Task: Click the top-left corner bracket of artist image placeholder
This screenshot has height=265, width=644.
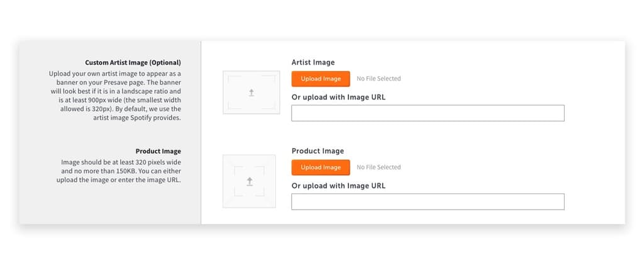Action: tap(230, 77)
